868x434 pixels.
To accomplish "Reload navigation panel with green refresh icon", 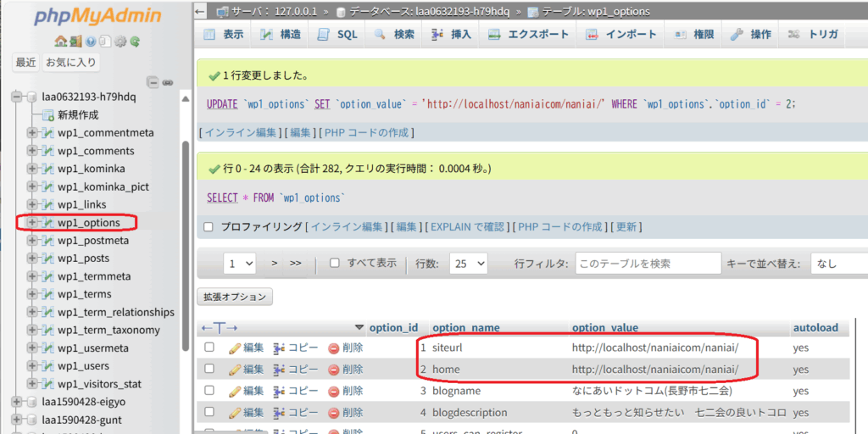I will pos(135,41).
